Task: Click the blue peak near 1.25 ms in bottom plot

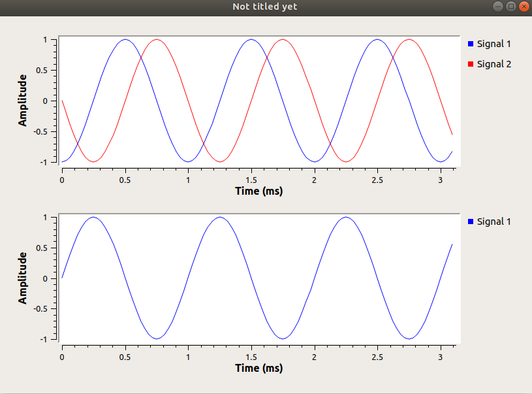Action: (220, 217)
